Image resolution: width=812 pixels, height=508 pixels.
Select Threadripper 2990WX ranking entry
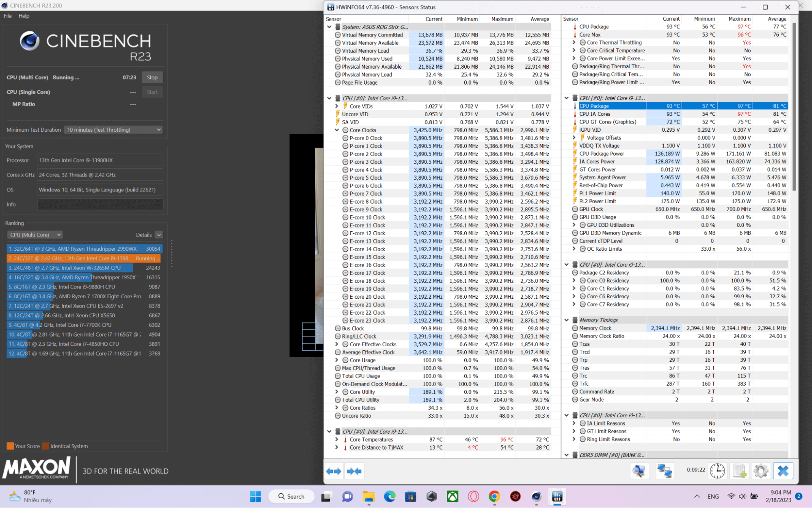point(84,249)
